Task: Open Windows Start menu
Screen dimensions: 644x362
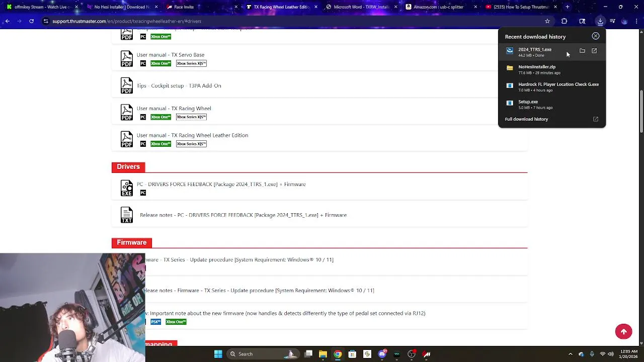Action: click(218, 354)
